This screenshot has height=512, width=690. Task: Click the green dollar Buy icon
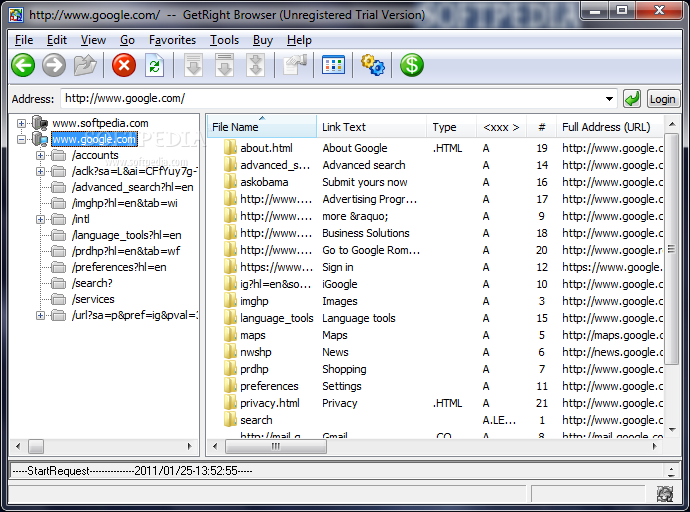[411, 65]
